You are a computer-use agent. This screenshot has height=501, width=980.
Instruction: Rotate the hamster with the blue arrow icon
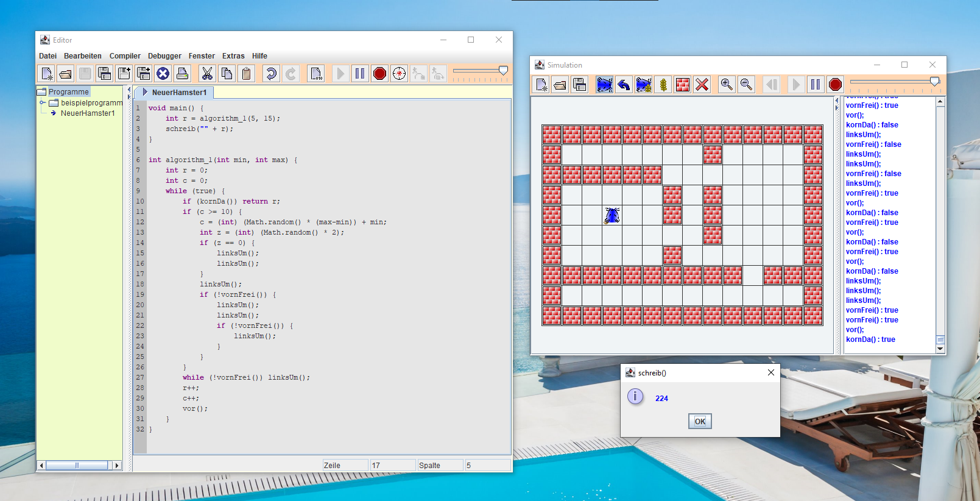624,85
